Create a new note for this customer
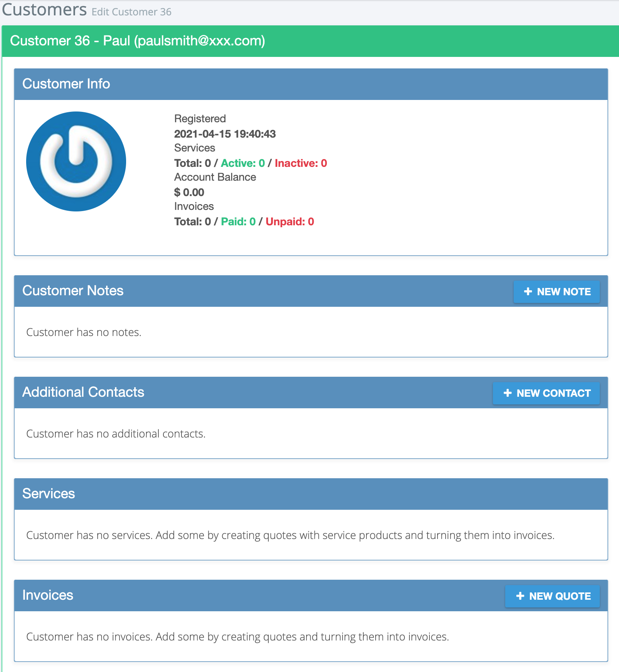This screenshot has width=619, height=672. pyautogui.click(x=556, y=292)
